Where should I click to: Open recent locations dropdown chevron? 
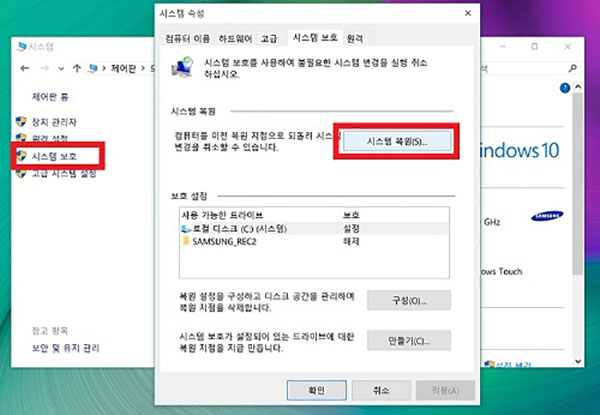click(61, 68)
